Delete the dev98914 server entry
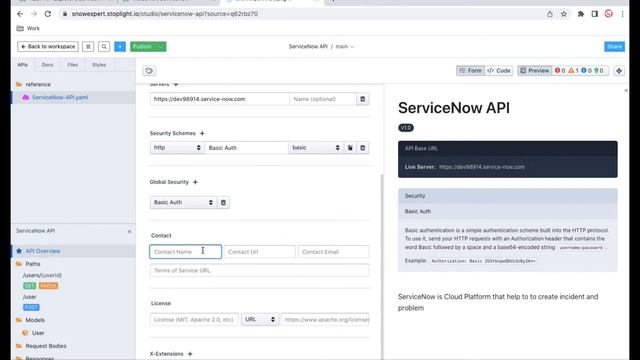 coord(362,99)
